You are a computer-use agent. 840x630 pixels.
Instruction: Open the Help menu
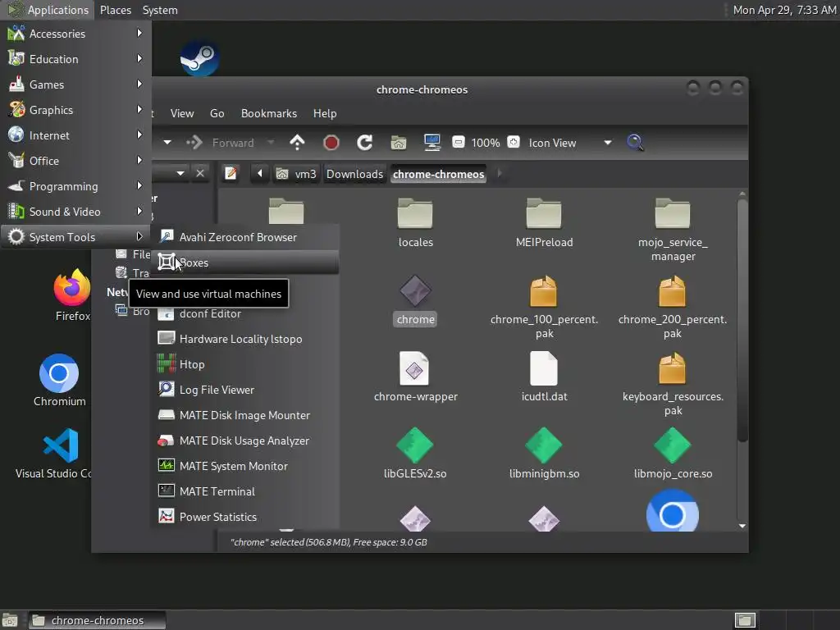[325, 113]
